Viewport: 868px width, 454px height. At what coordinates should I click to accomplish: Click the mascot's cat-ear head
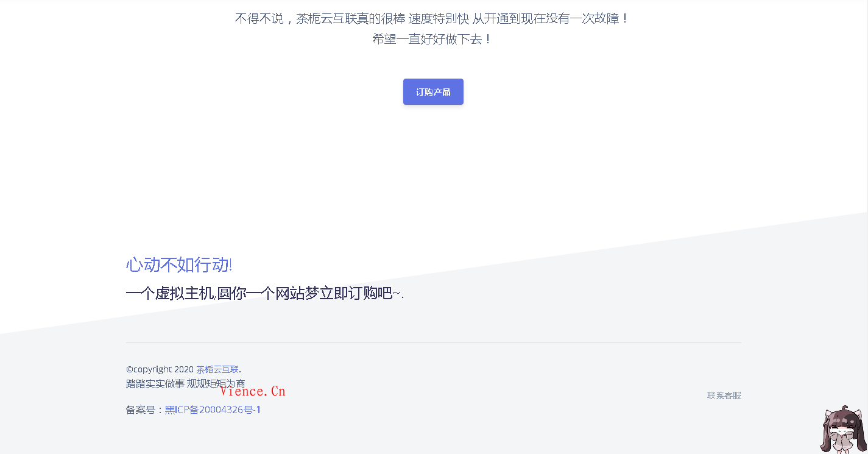click(844, 419)
